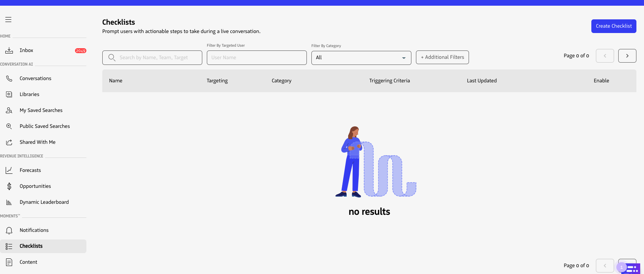Sort by Name column header
Viewport: 644px width, 274px height.
[116, 81]
